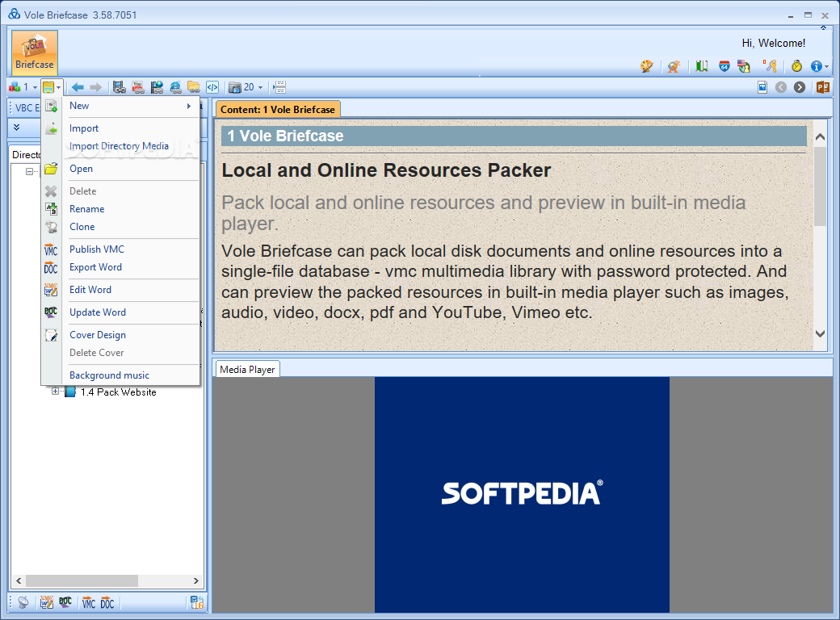The image size is (840, 620).
Task: Choose Export Word menu item
Action: (120, 267)
